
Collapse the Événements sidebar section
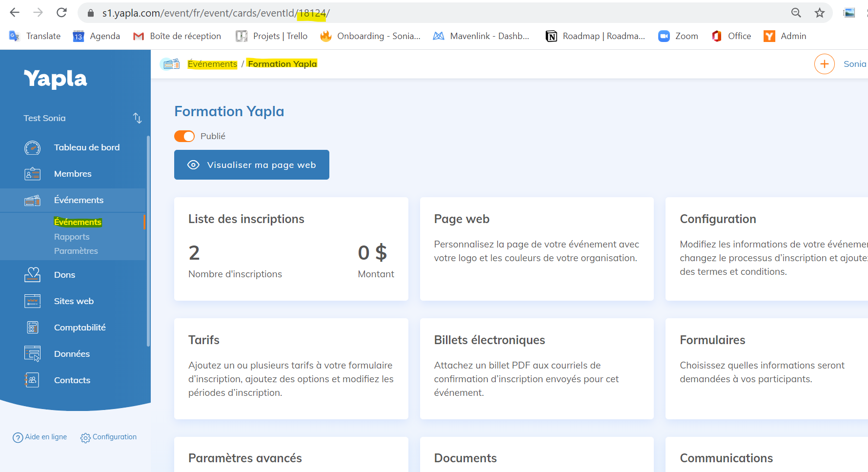click(x=79, y=200)
